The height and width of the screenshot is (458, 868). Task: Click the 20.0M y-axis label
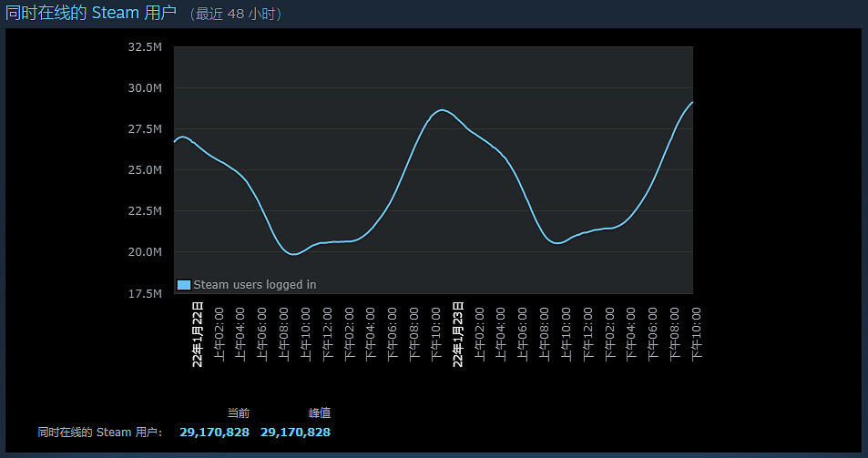coord(145,252)
